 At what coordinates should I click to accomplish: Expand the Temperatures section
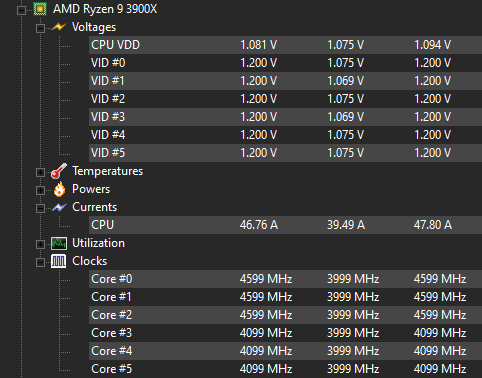tap(40, 172)
